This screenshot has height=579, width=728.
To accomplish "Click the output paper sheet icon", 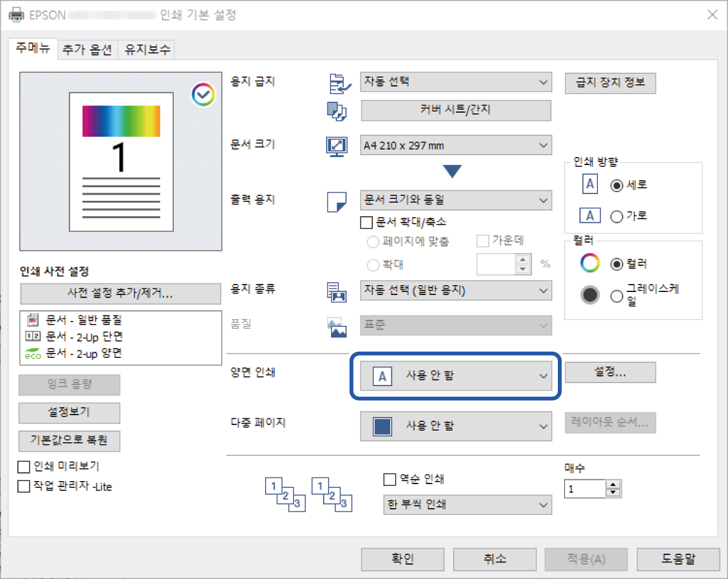I will point(337,201).
